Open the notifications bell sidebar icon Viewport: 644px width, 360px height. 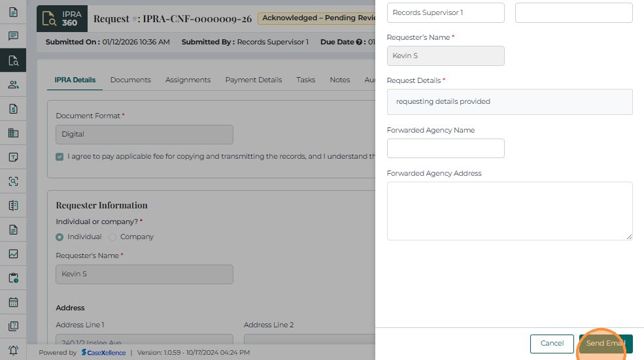pyautogui.click(x=13, y=350)
